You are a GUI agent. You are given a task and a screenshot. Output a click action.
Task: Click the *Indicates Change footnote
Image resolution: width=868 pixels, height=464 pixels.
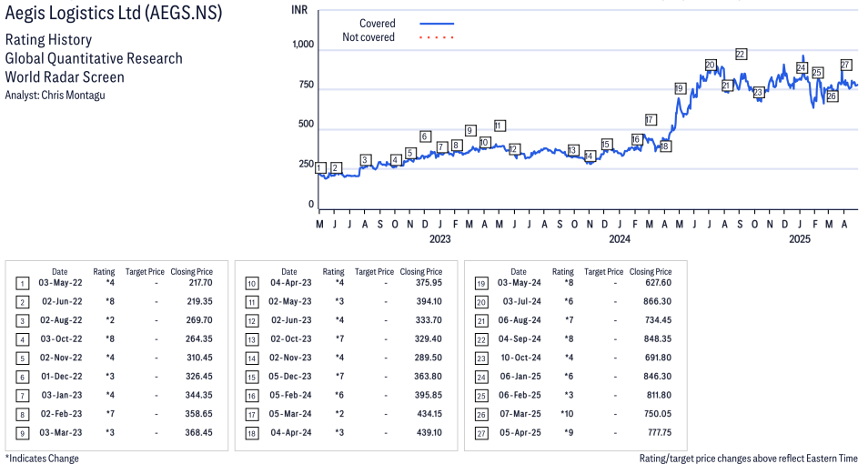[x=42, y=459]
